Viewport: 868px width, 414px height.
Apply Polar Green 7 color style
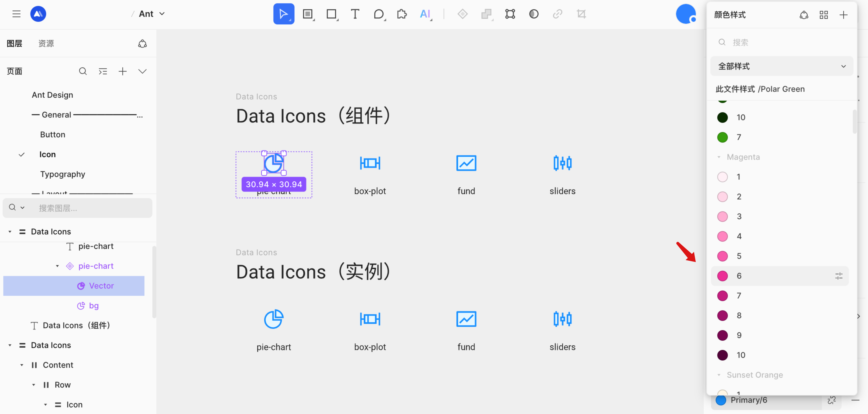click(779, 137)
